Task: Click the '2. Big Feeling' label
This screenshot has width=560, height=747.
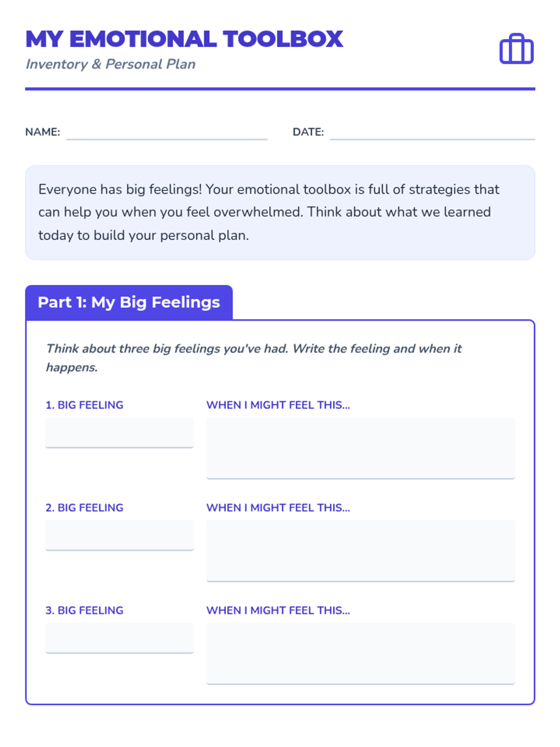Action: (84, 507)
